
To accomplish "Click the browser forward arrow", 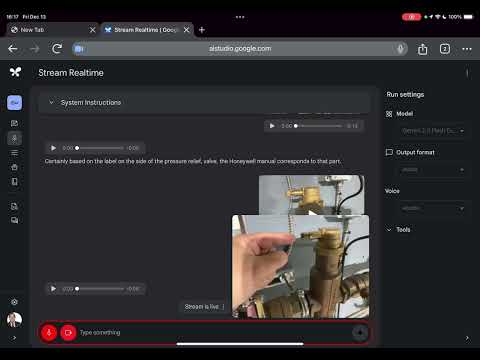I will (x=34, y=49).
